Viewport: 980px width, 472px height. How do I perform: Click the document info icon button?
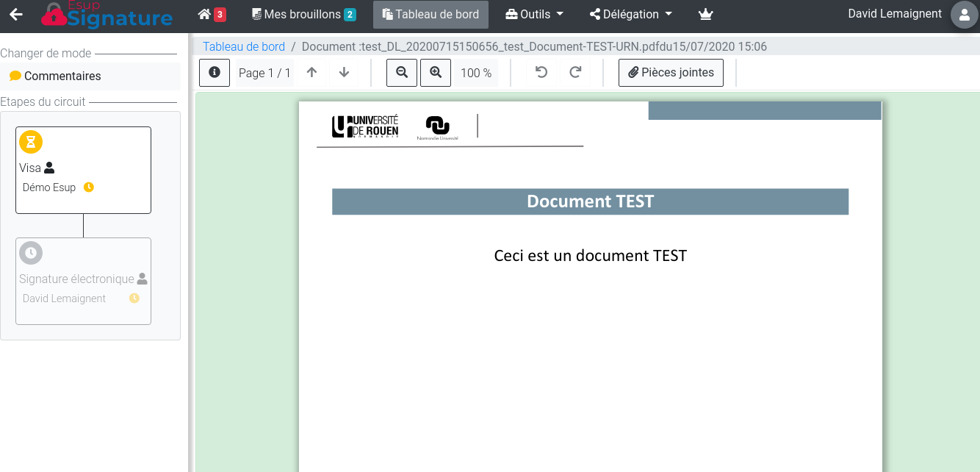click(215, 73)
